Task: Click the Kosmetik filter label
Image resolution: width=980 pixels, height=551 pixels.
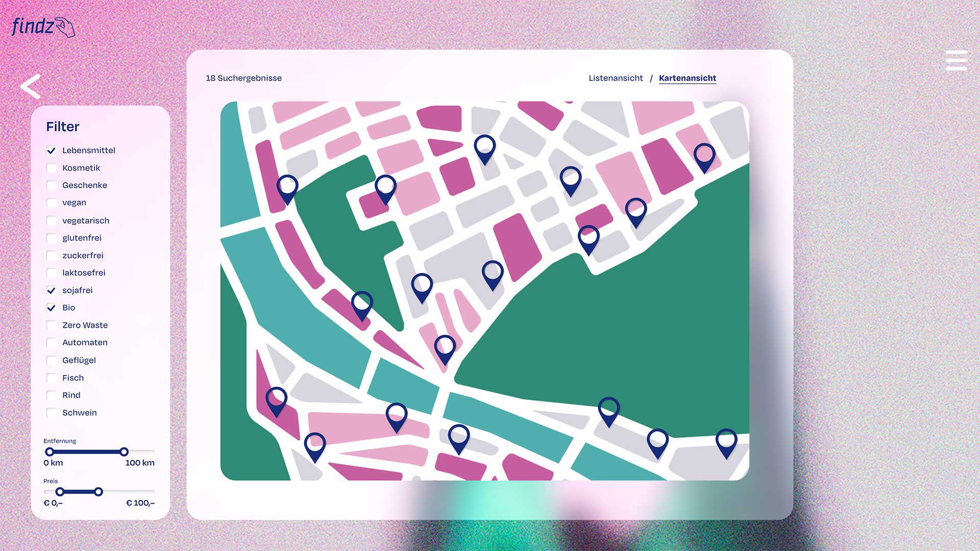Action: (x=81, y=168)
